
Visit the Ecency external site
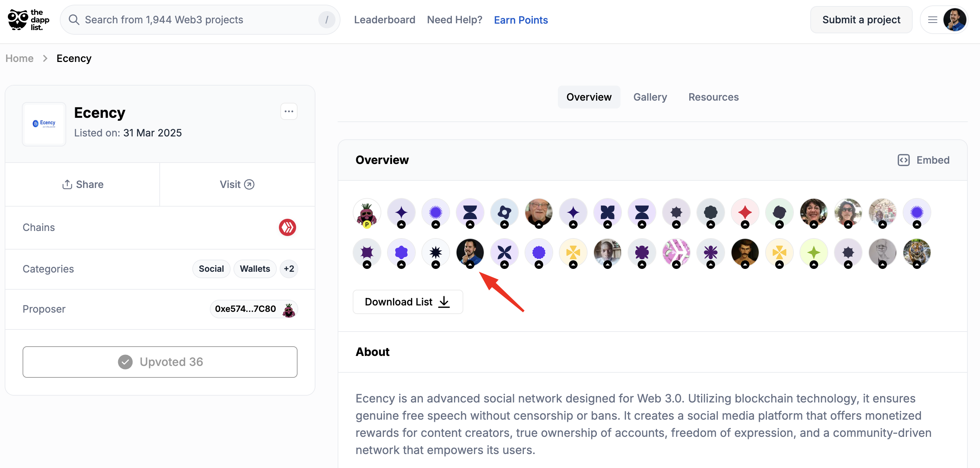[237, 184]
